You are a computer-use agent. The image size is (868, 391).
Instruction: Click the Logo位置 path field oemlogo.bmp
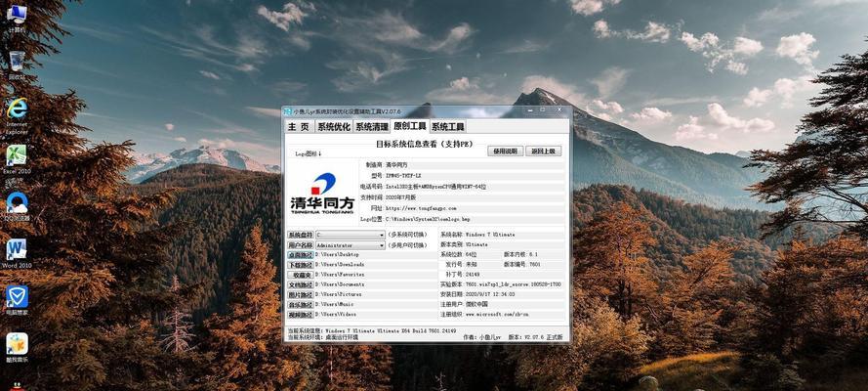[475, 219]
